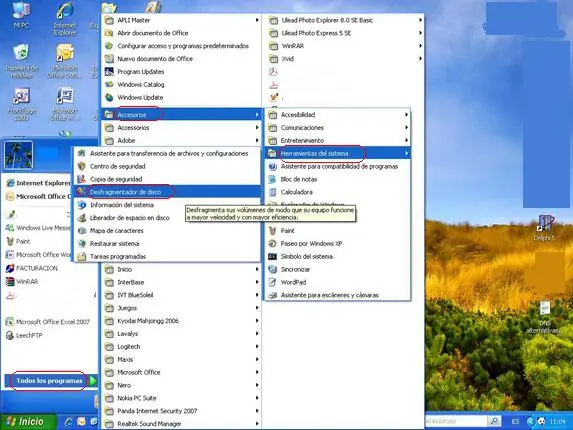Open Ulead Photo Explorer 8.0 SE Basic
Image resolution: width=573 pixels, height=430 pixels.
[x=345, y=20]
